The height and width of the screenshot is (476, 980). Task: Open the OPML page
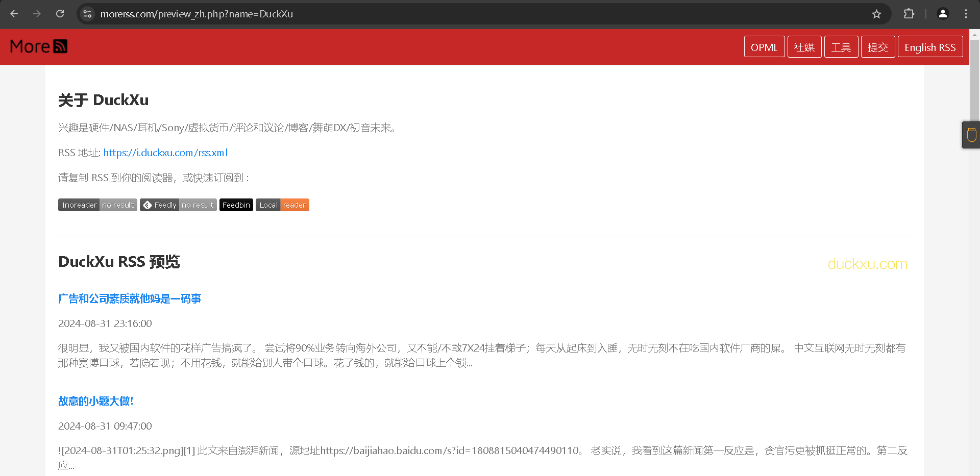point(764,47)
